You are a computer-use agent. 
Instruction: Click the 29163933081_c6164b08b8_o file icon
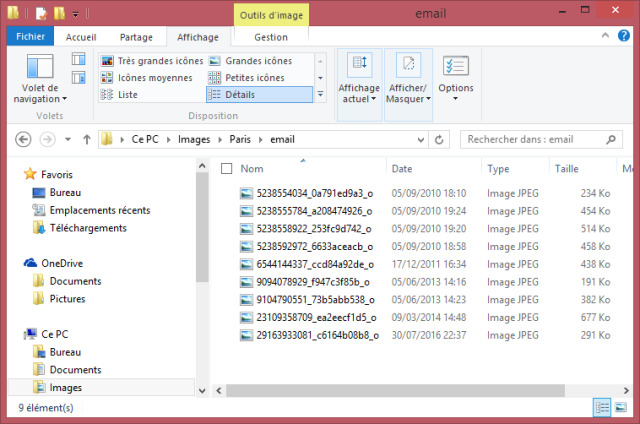[246, 335]
